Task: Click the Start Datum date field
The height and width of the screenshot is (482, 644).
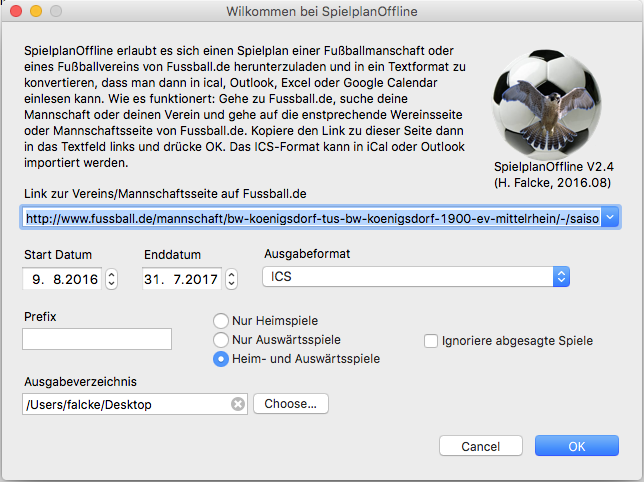Action: pos(62,280)
